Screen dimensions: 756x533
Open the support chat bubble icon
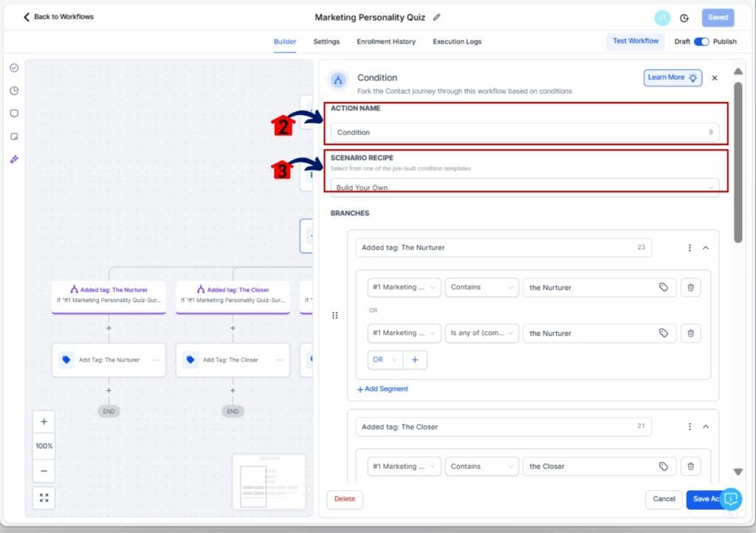point(730,499)
